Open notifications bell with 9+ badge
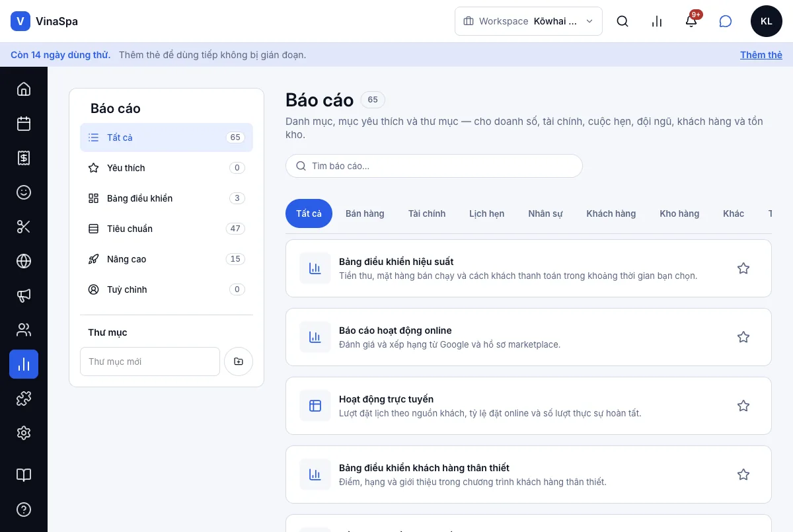 coord(691,21)
